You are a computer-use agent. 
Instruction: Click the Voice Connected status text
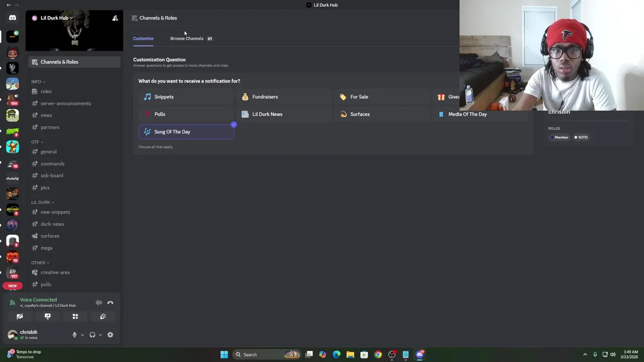point(38,300)
